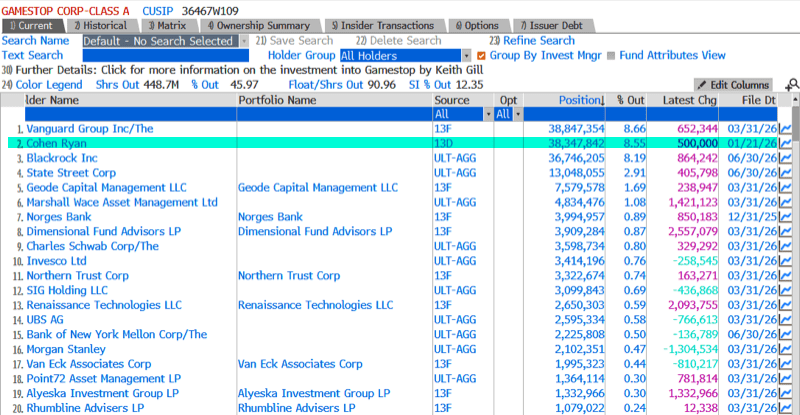
Task: Open Further Details about Keith Gill
Action: tap(242, 70)
